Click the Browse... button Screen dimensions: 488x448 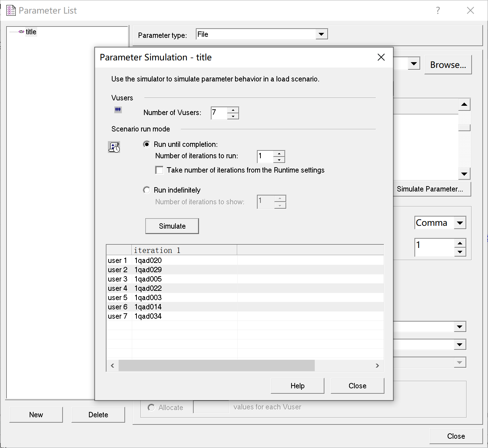[x=448, y=65]
